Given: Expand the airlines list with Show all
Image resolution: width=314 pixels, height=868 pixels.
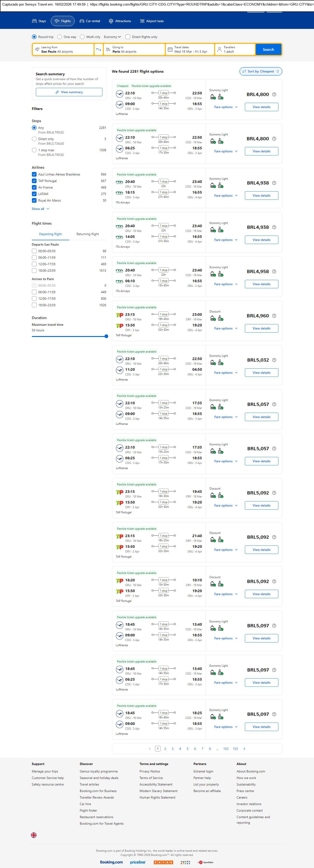Looking at the screenshot, I should [x=41, y=209].
